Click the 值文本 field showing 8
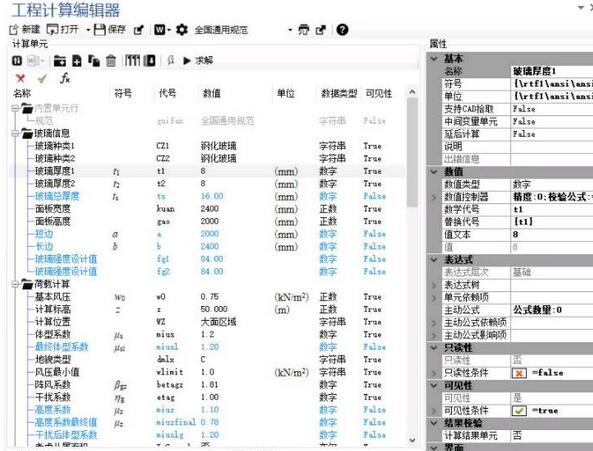The width and height of the screenshot is (593, 451). tap(552, 234)
